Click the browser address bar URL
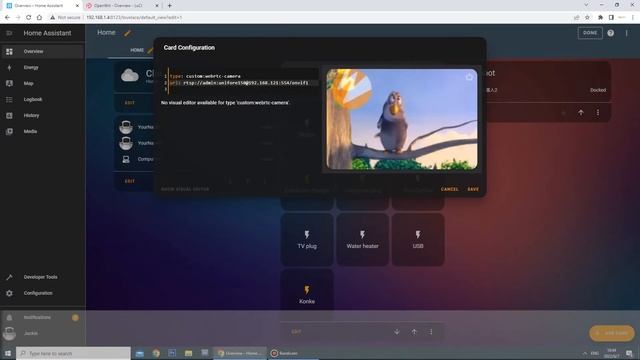 (134, 18)
